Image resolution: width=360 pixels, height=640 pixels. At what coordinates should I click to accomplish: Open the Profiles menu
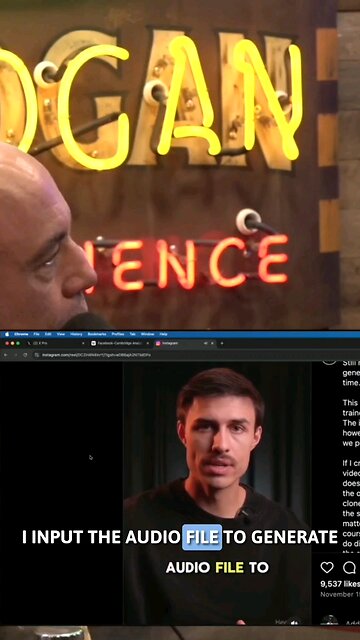click(118, 334)
